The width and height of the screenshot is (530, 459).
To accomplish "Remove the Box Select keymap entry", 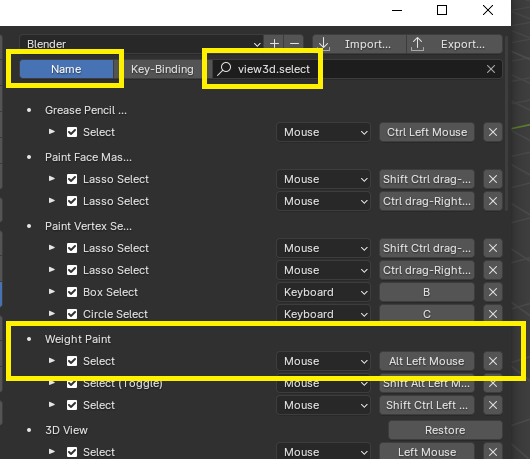I will [x=493, y=292].
